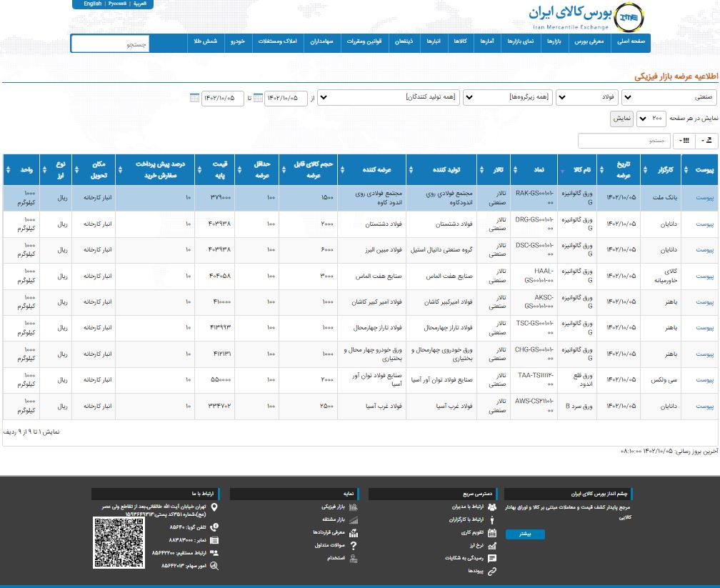Click the Iran Mercantile Exchange logo
This screenshot has width=720, height=588.
[x=586, y=17]
